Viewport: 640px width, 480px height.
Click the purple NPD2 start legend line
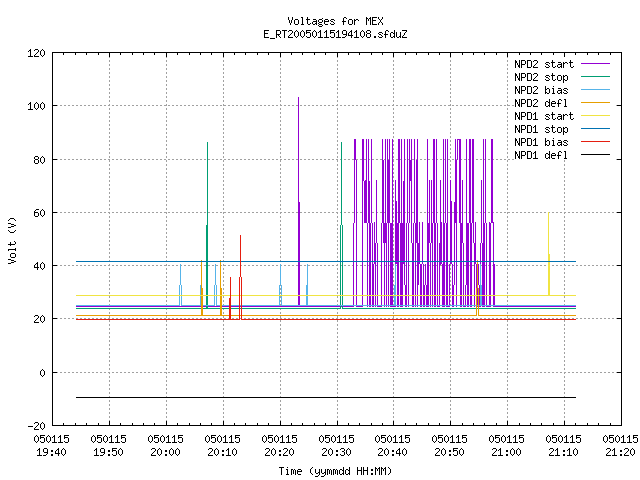595,64
